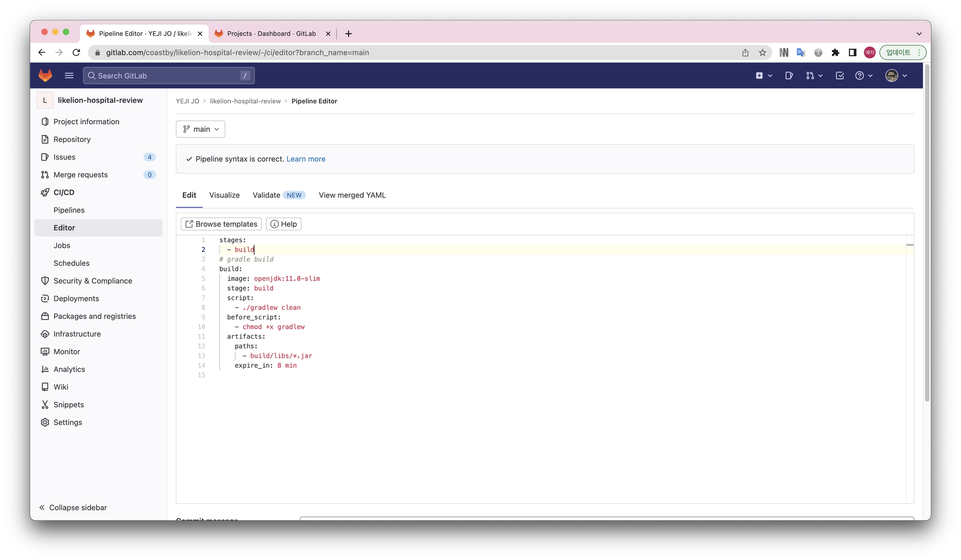The image size is (961, 560).
Task: Switch to the Visualize tab
Action: pyautogui.click(x=224, y=195)
